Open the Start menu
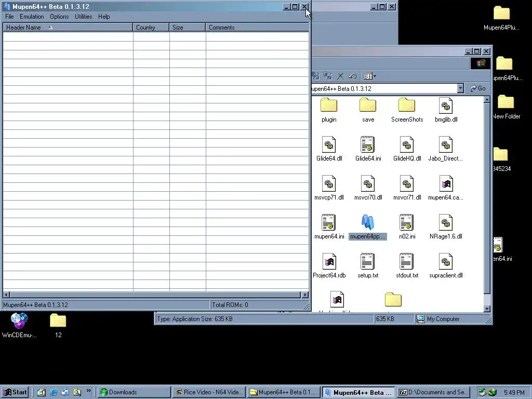532x399 pixels. [x=15, y=392]
